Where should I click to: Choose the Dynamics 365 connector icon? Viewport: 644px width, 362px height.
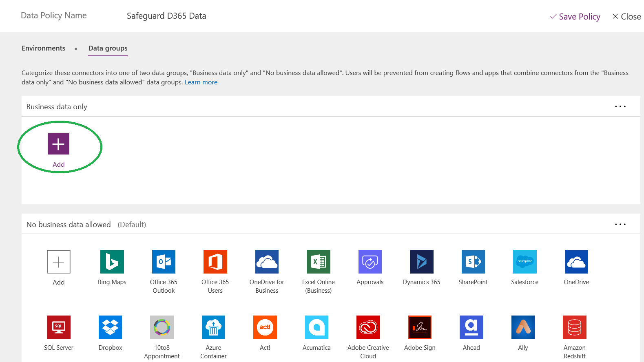pos(421,262)
